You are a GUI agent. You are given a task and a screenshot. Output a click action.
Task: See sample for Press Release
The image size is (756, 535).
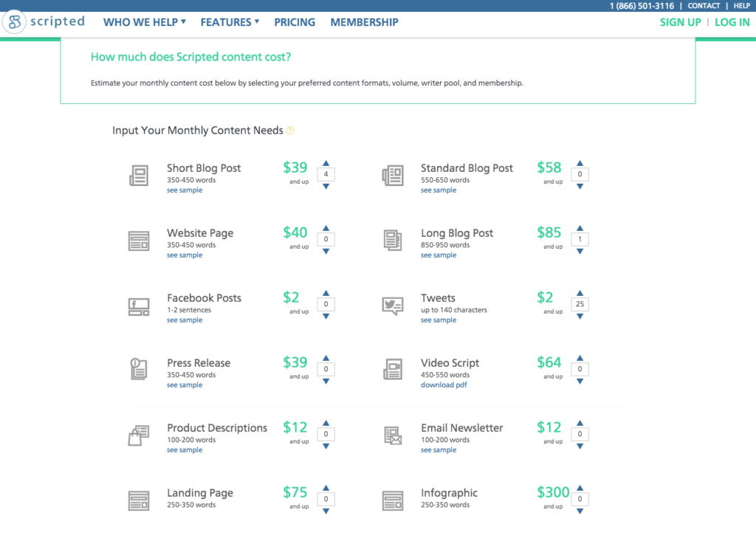tap(185, 385)
